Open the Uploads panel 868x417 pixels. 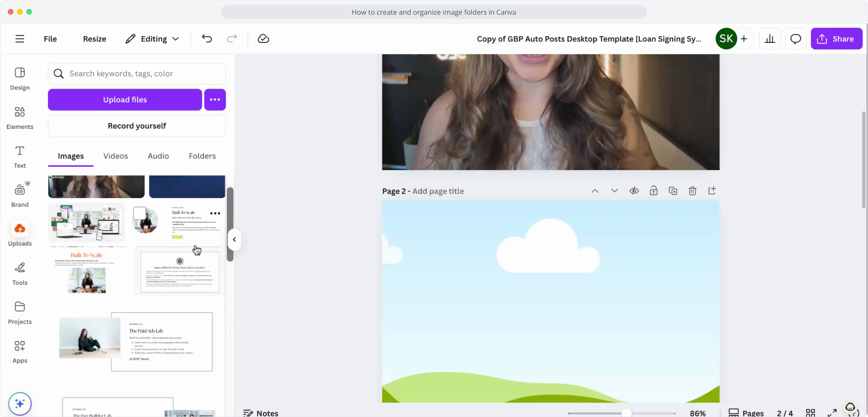pos(20,234)
